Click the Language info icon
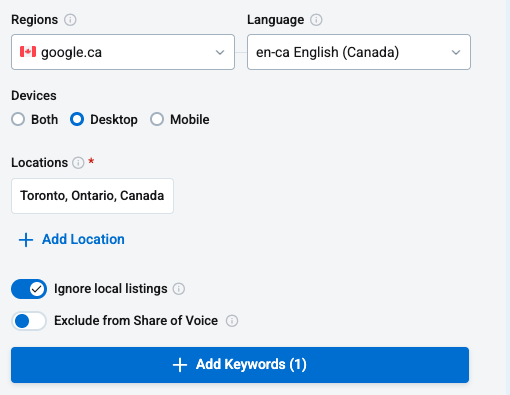510x395 pixels. [x=316, y=20]
